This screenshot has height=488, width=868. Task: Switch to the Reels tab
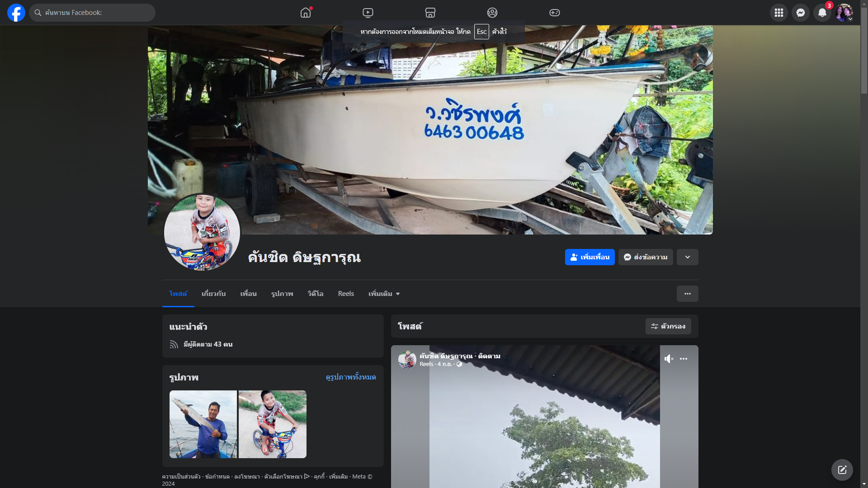pos(346,294)
